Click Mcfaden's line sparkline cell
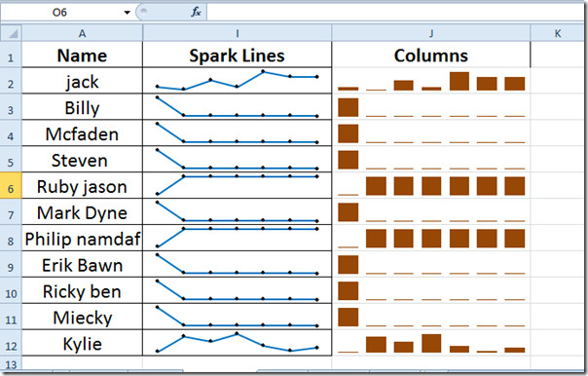 [237, 133]
